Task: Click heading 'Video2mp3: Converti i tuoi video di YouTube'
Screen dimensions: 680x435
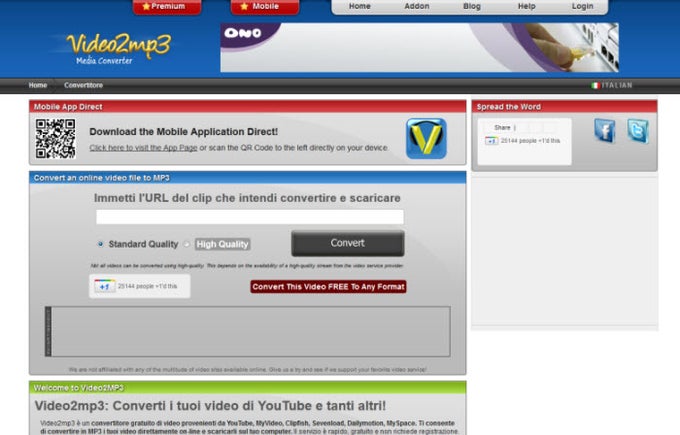Action: (x=210, y=406)
